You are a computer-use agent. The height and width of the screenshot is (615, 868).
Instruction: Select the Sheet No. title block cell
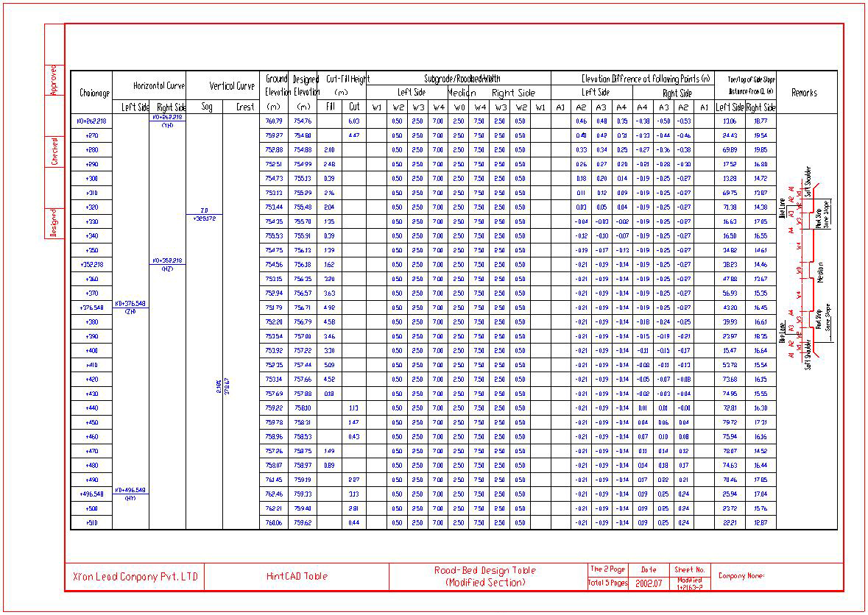(x=690, y=570)
